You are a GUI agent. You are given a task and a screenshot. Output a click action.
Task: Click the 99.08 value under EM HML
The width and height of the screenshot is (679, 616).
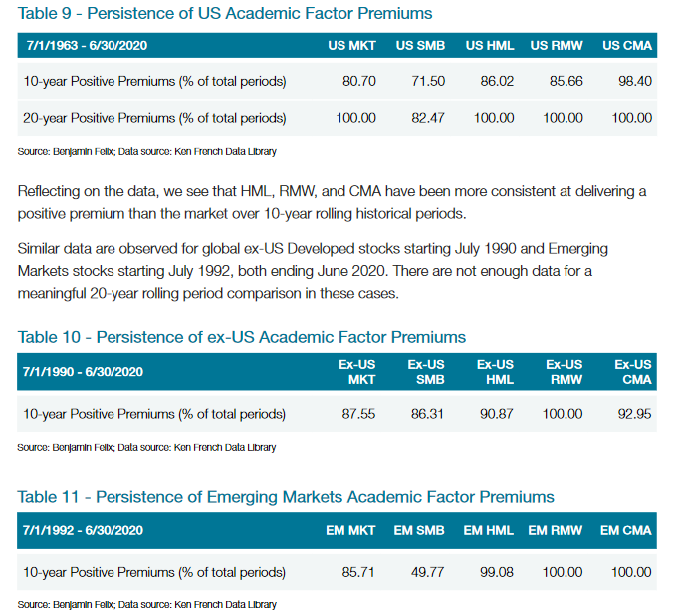(496, 572)
